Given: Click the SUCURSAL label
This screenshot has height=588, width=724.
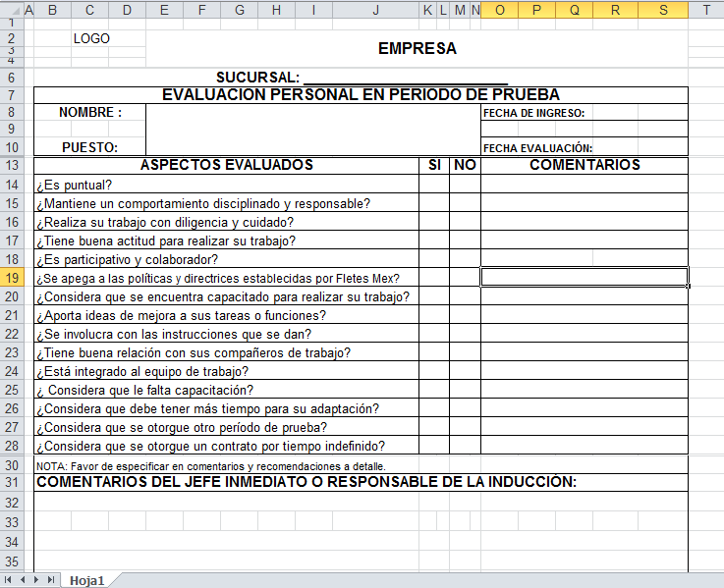Looking at the screenshot, I should 257,78.
